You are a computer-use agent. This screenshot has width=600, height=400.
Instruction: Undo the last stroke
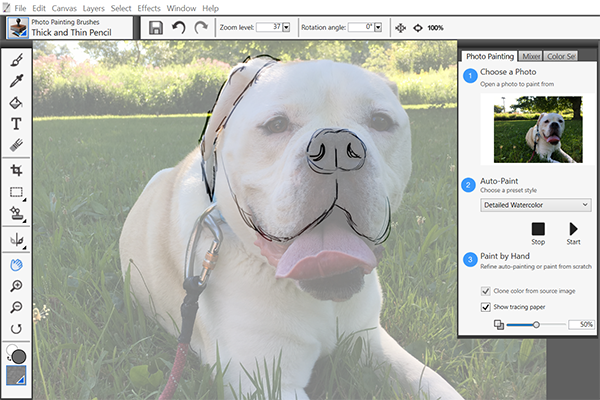tap(179, 28)
